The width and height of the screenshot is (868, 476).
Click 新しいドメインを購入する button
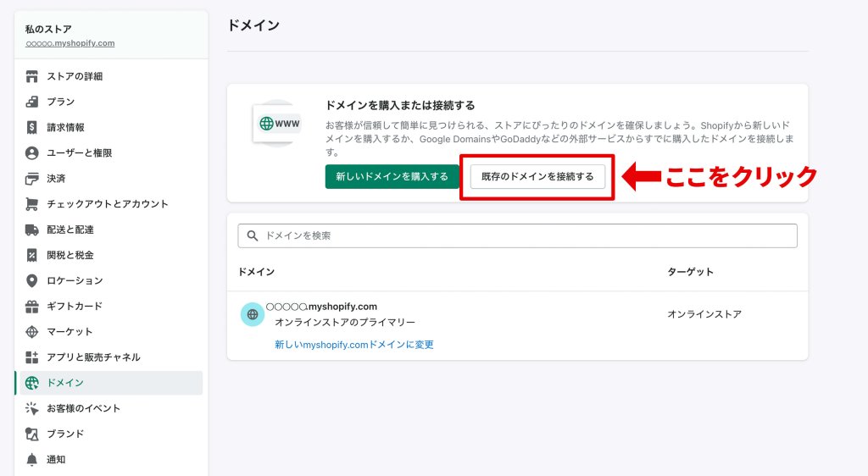pyautogui.click(x=392, y=176)
